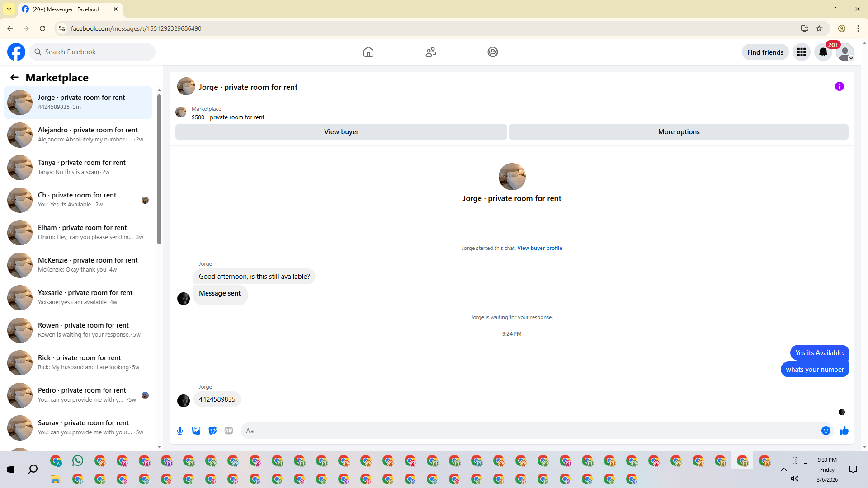
Task: Open the emoji picker smiley
Action: (826, 431)
